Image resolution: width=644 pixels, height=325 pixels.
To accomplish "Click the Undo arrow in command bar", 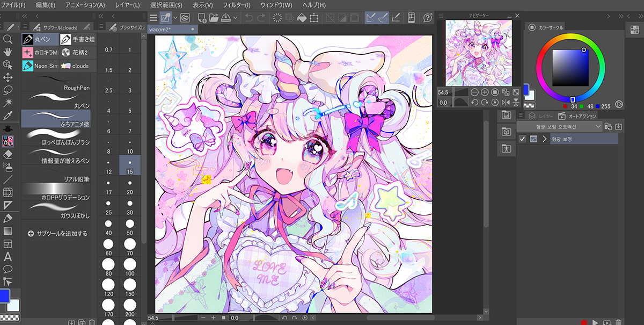I will 250,18.
